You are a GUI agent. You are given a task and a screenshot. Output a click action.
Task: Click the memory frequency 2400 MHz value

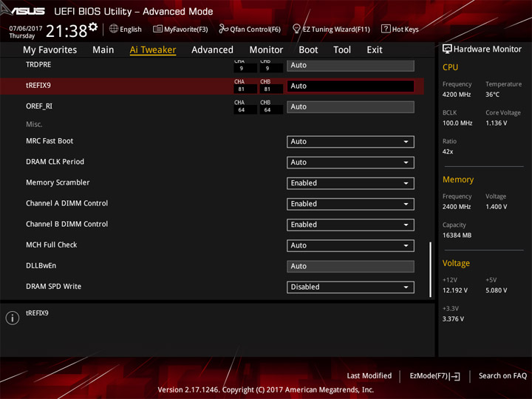457,207
